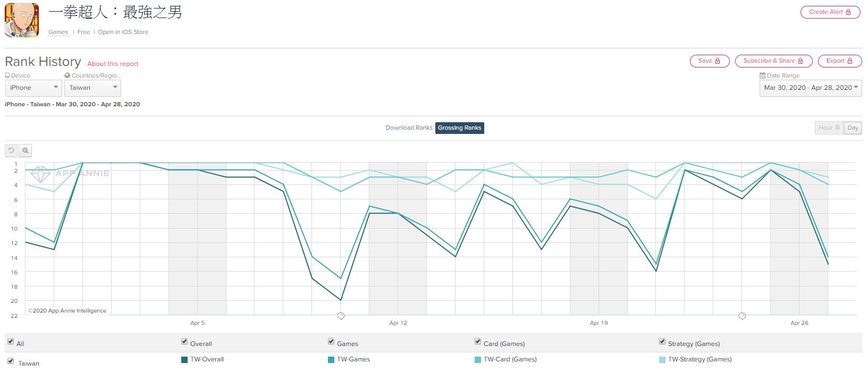Toggle the Strategy (Games) checkbox

coord(662,341)
